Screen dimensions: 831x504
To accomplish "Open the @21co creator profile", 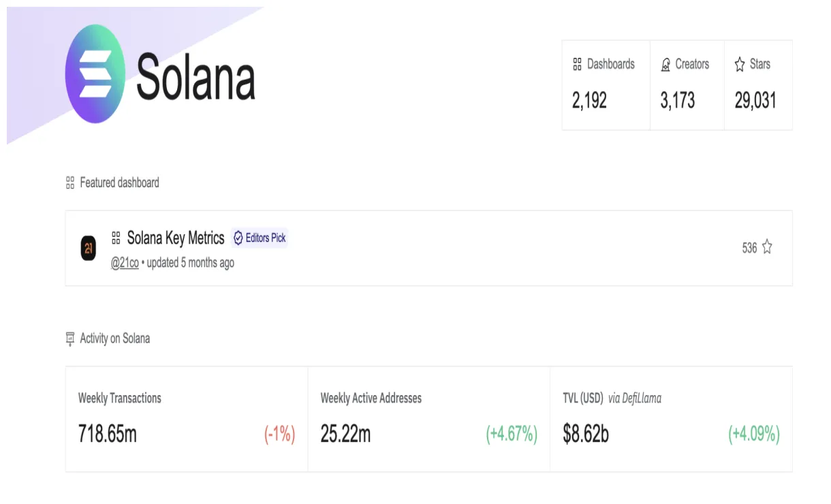I will point(126,263).
